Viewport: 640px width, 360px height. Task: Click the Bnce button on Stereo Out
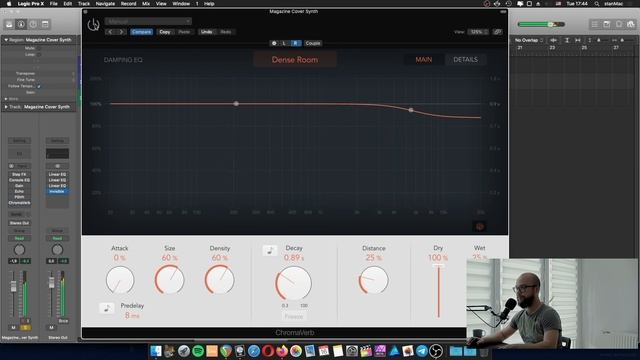click(63, 321)
